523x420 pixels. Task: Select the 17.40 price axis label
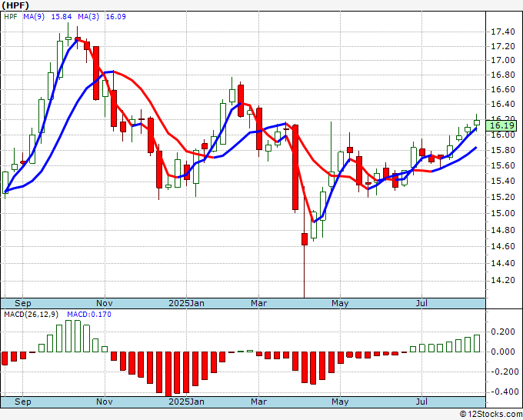point(503,32)
